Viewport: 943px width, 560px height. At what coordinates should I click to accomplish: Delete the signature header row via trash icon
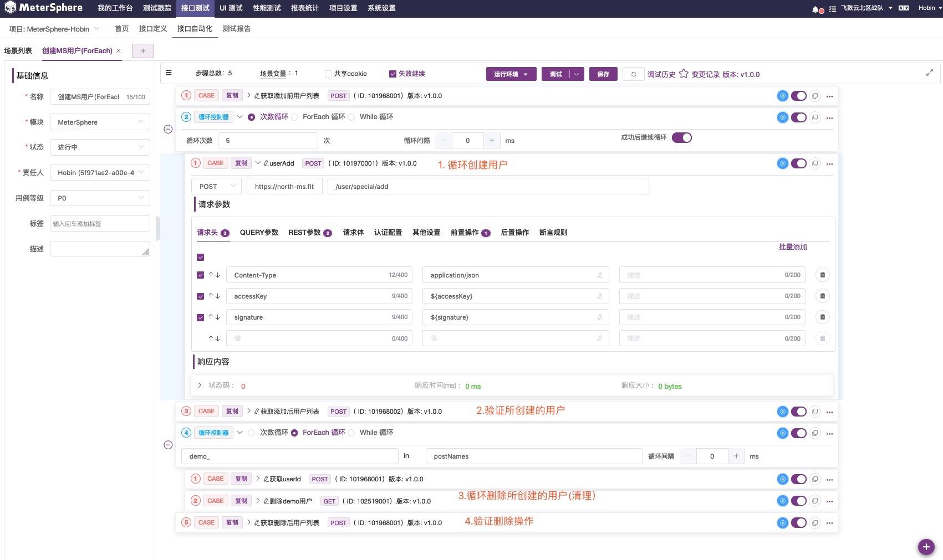823,317
